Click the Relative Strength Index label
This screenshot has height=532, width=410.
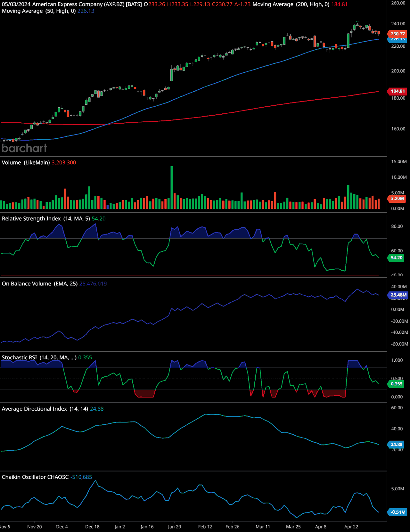coord(46,219)
